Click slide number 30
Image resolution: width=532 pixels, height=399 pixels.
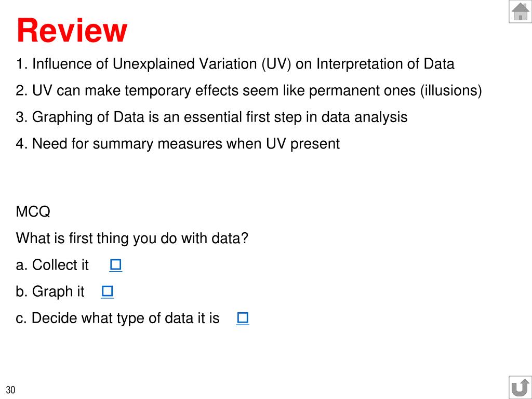[x=10, y=390]
